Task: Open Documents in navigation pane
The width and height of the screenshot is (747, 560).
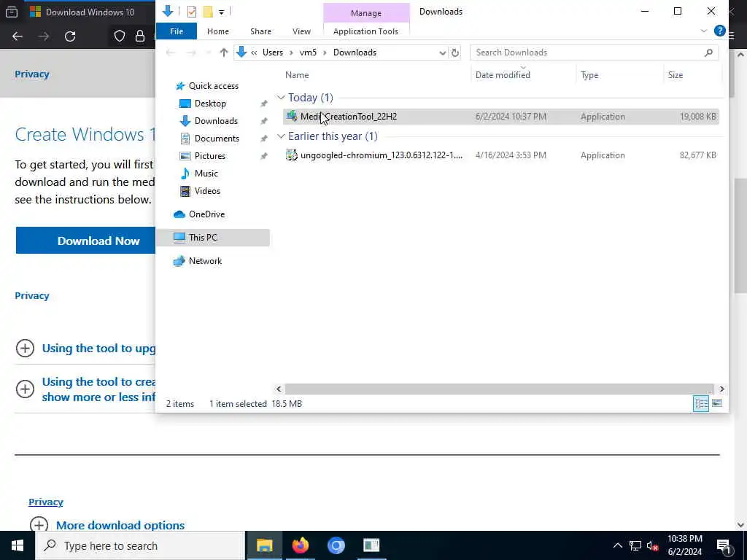Action: coord(217,139)
